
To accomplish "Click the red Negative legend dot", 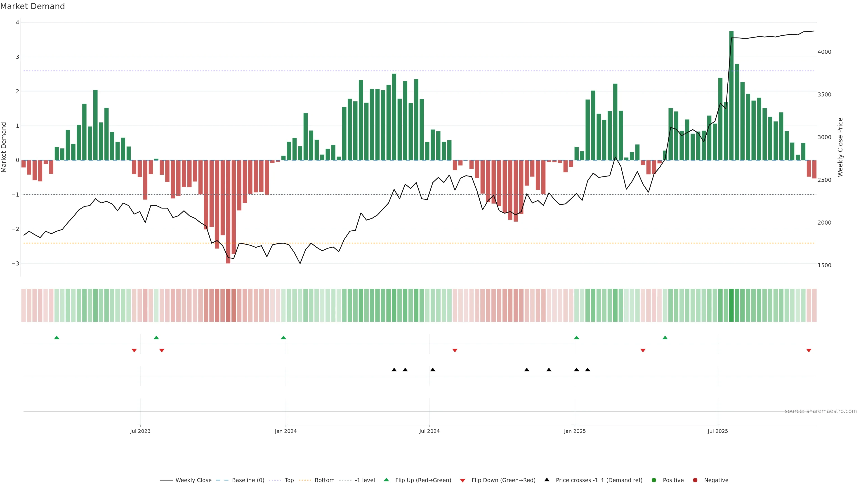I will (695, 480).
